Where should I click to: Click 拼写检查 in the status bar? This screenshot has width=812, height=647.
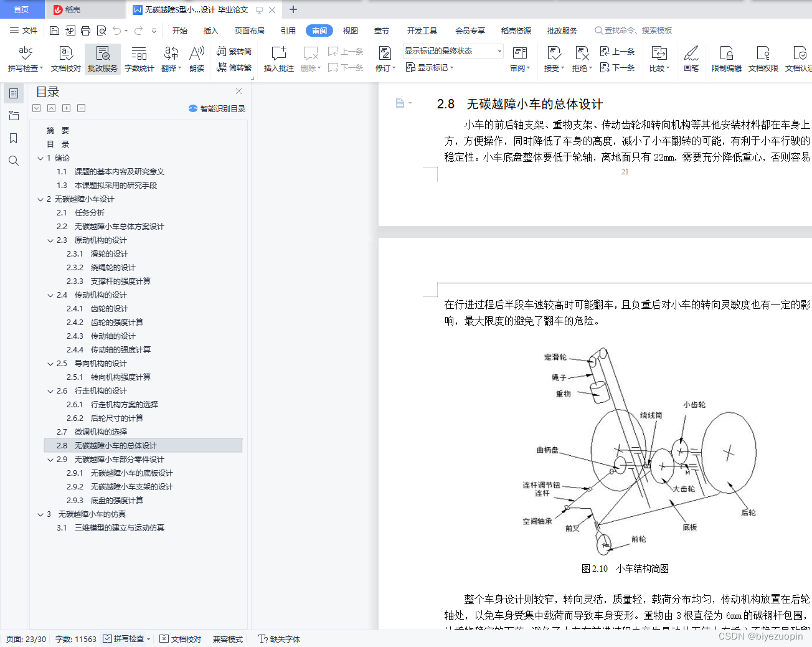[127, 639]
